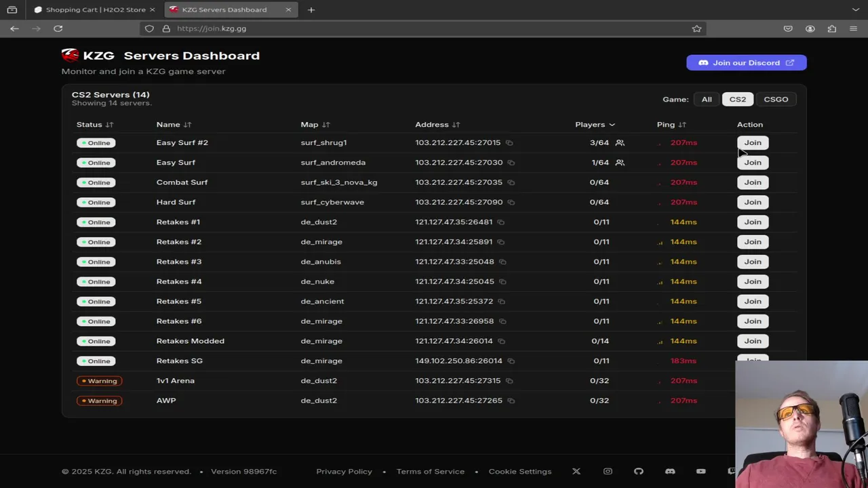
Task: Open the browser hamburger menu
Action: point(854,28)
